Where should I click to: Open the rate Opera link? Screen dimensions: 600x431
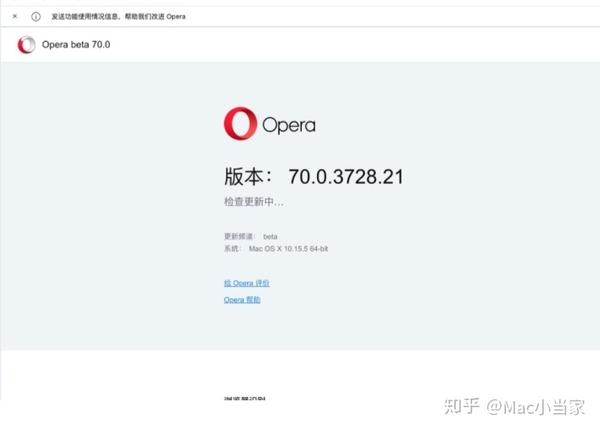tap(246, 283)
